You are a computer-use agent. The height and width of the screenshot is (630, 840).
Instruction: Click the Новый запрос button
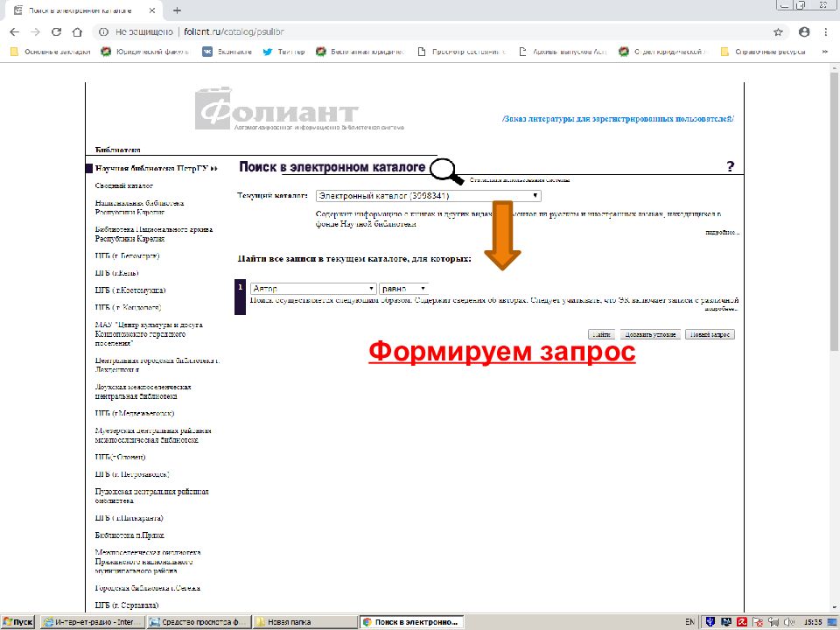710,334
